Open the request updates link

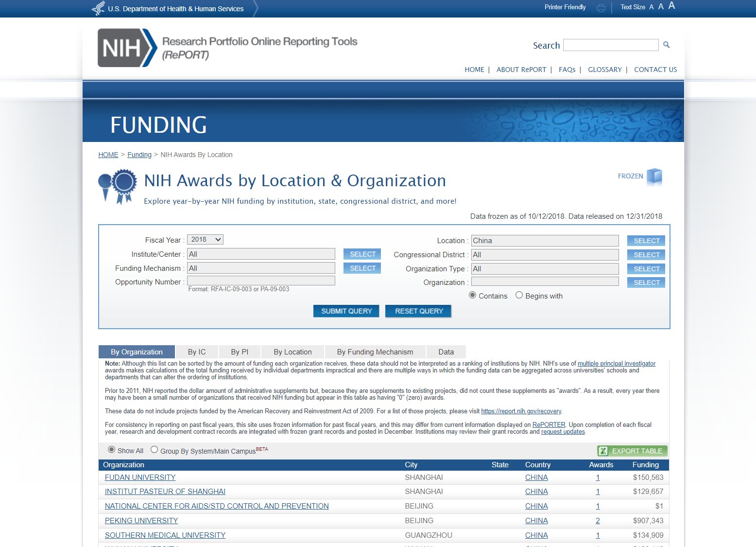[x=563, y=432]
